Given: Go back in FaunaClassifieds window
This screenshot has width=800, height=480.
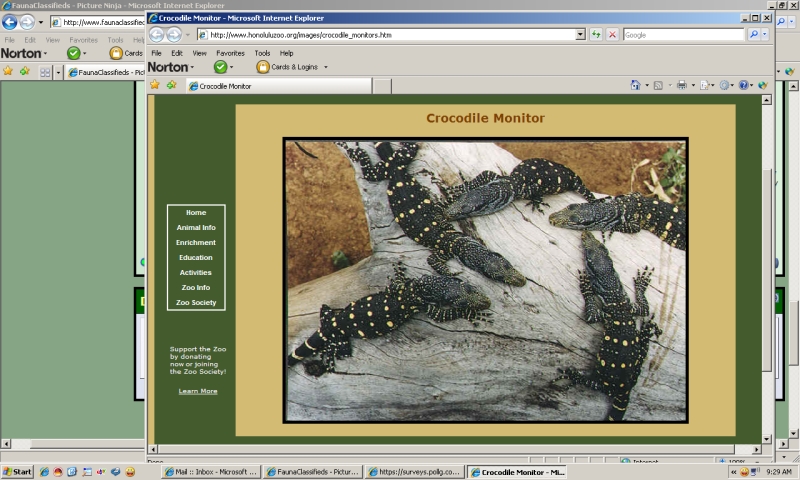Looking at the screenshot, I should click(x=10, y=22).
